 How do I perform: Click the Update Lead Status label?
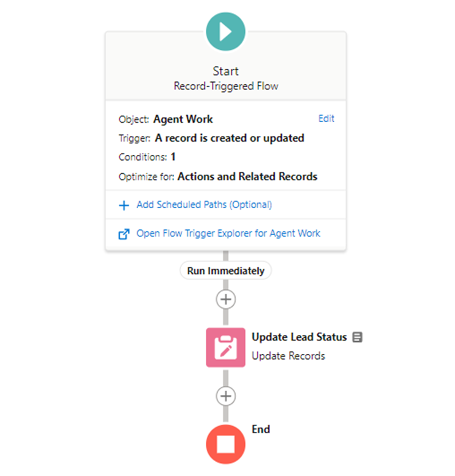pos(299,337)
